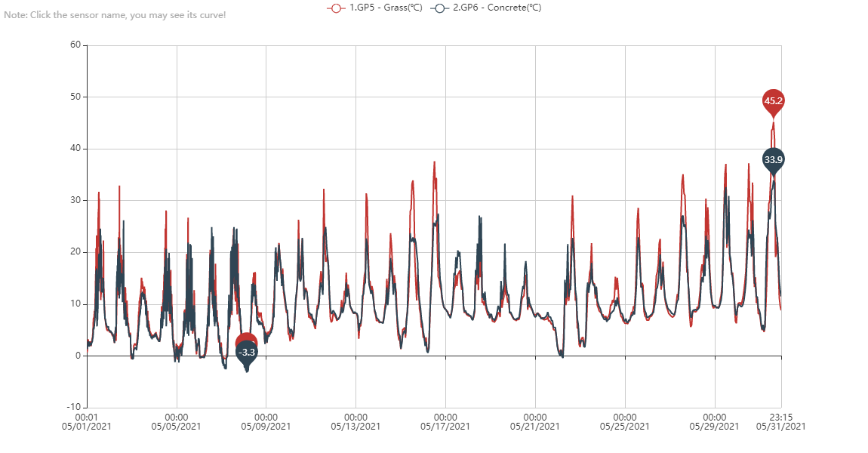The image size is (868, 453).
Task: Select the 05/21/2021 x-axis date label
Action: (534, 426)
